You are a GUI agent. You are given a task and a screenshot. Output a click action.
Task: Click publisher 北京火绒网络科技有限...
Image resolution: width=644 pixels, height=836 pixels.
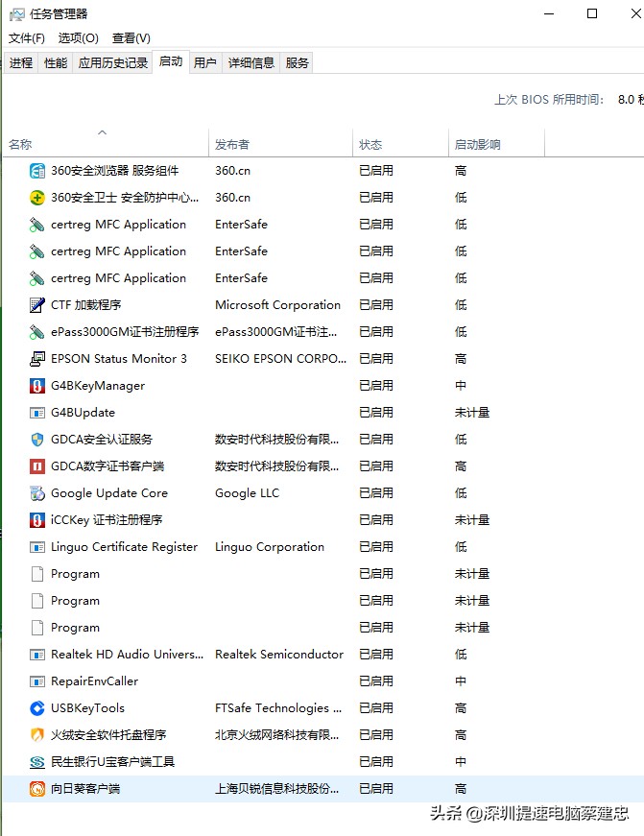pyautogui.click(x=276, y=735)
